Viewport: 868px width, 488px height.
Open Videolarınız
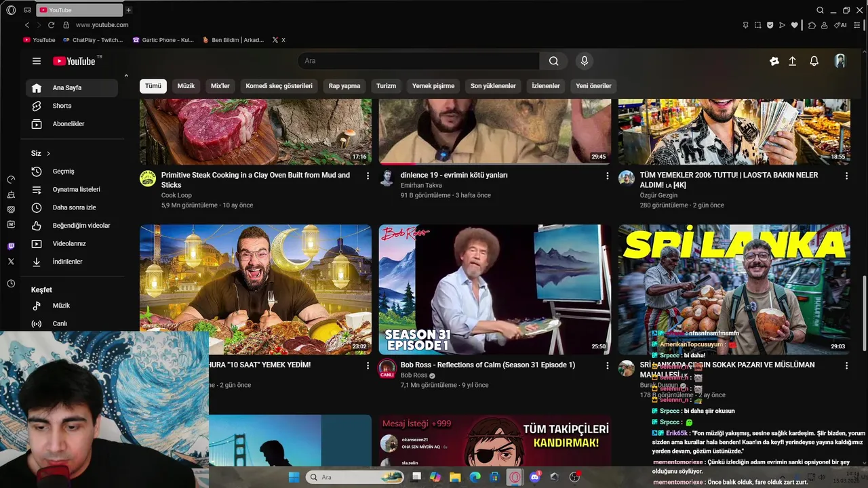[73, 243]
